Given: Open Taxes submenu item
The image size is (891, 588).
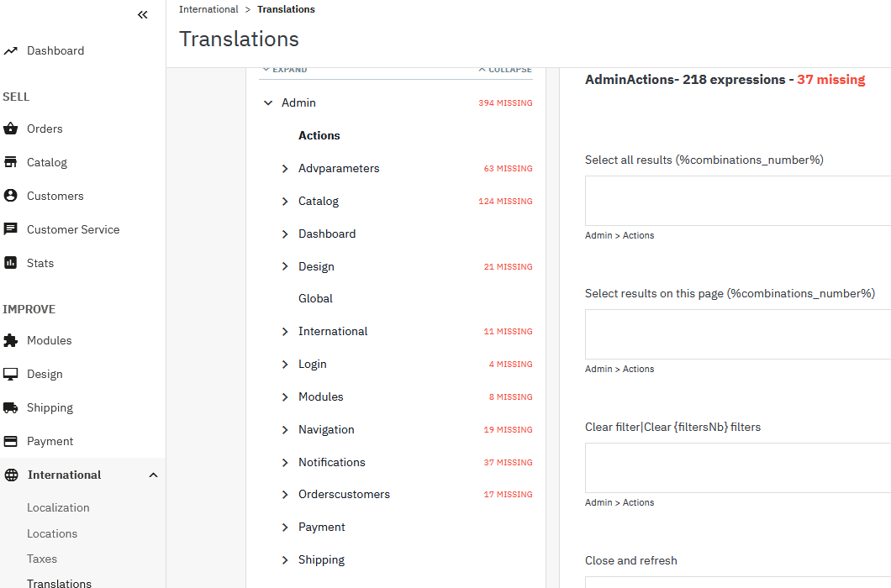Looking at the screenshot, I should pos(42,559).
